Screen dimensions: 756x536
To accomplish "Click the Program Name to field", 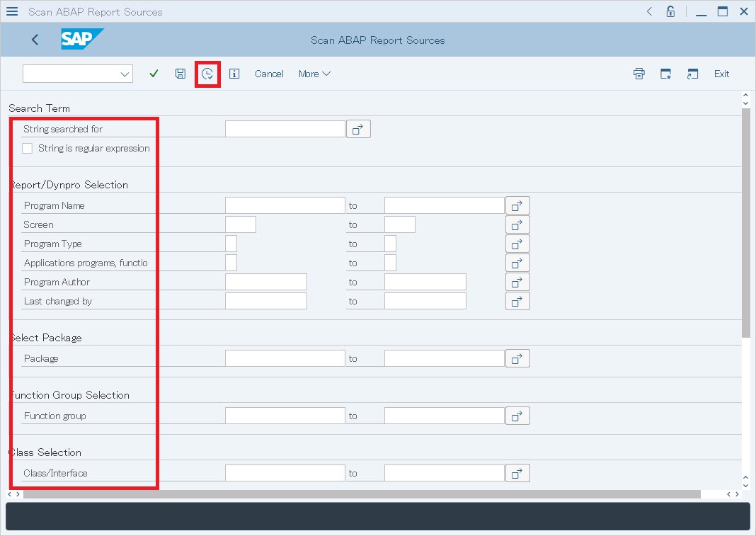I will coord(444,205).
